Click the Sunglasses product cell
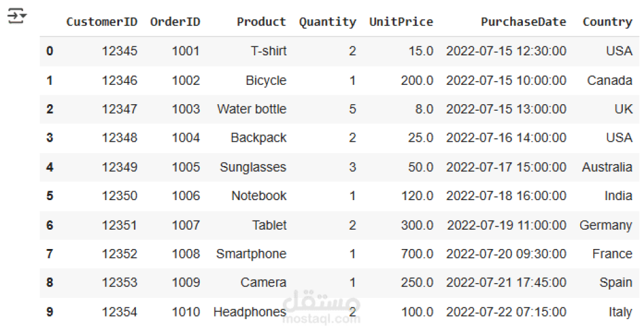Screen dimensions: 644x332 tap(253, 167)
